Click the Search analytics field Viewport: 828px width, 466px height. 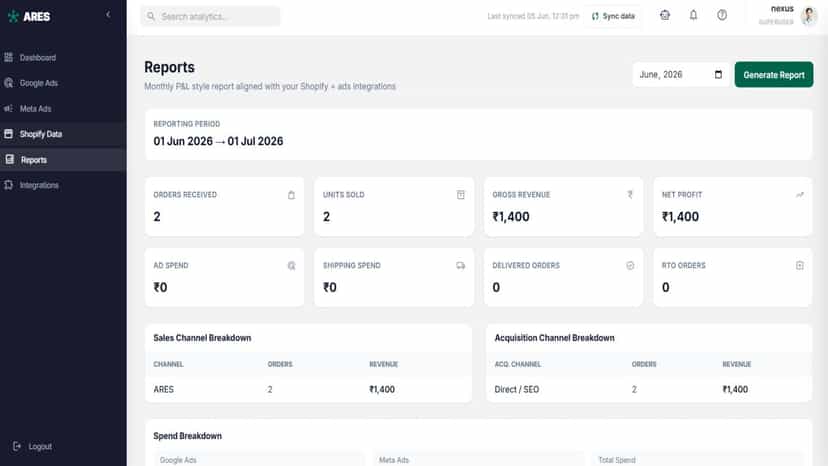[x=210, y=16]
